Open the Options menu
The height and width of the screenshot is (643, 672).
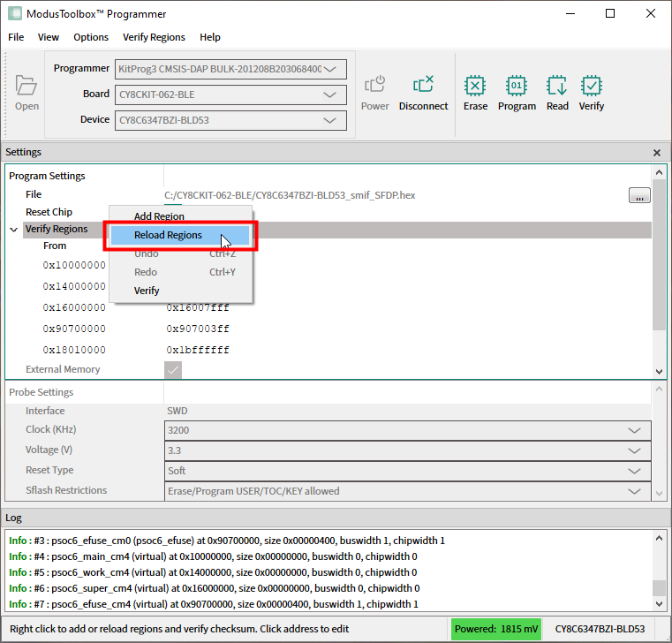91,37
